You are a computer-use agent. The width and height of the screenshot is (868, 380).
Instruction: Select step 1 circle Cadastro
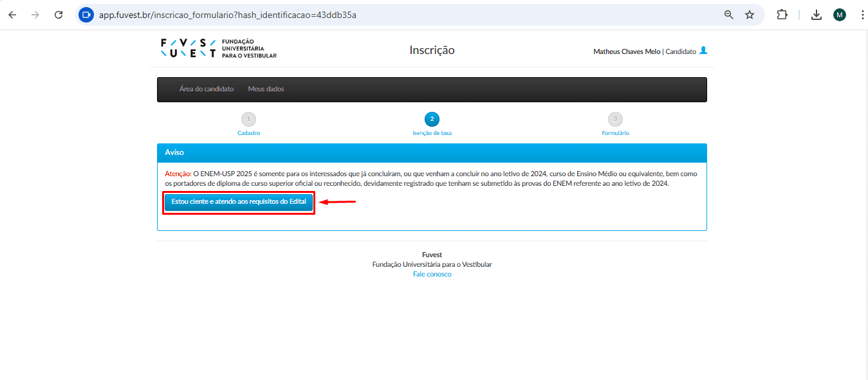[x=248, y=119]
